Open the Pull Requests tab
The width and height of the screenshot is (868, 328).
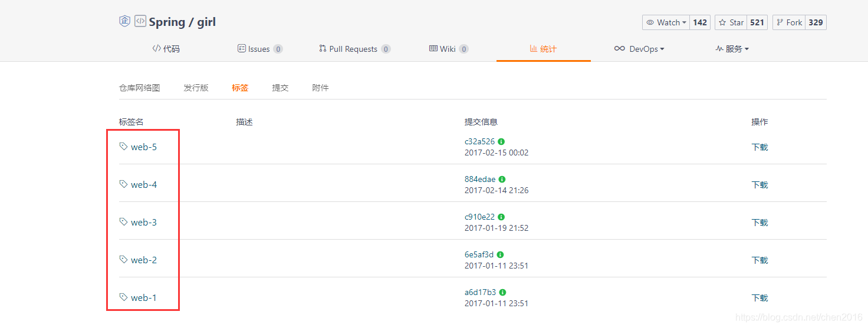tap(354, 49)
